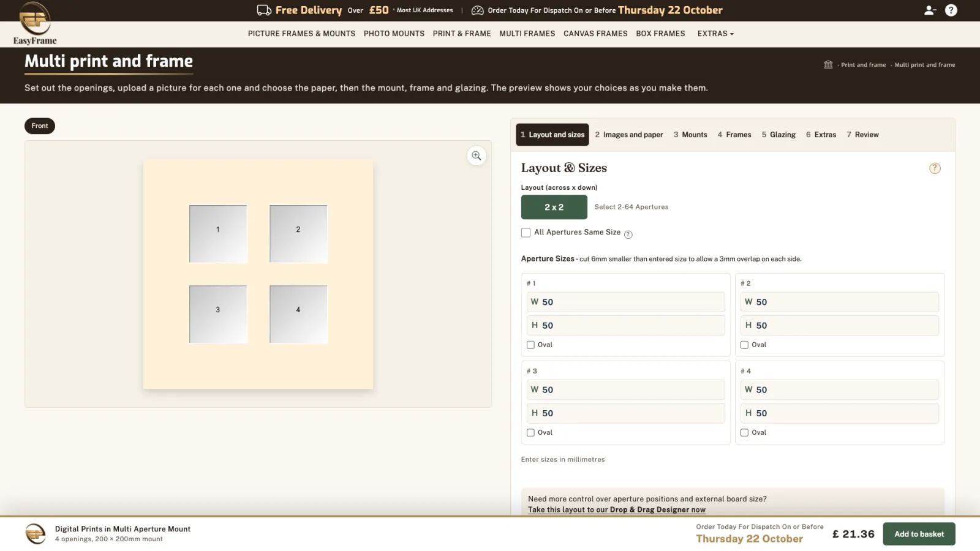Screen dimensions: 980x551
Task: Click the dispatch speedometer icon
Action: 477,10
